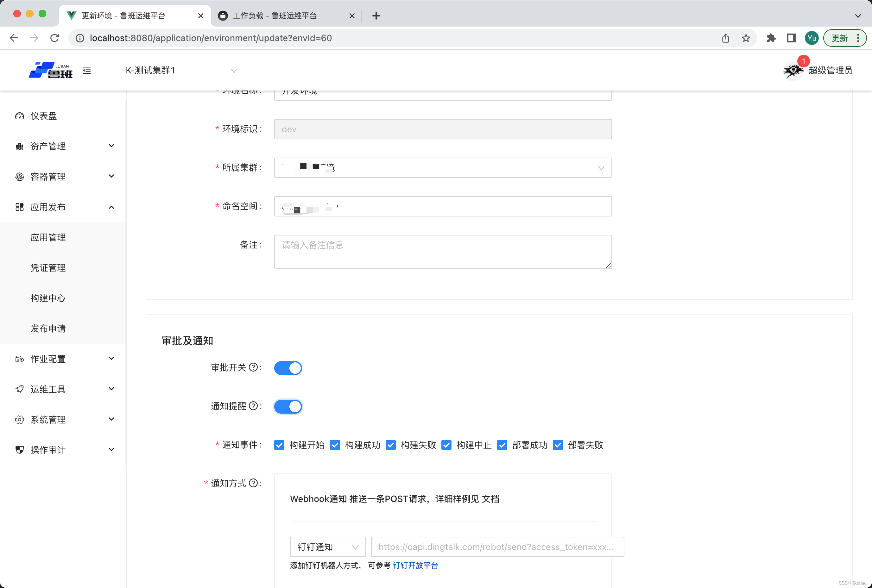Open 构建中心 in sidebar menu
The image size is (872, 588).
[x=48, y=298]
